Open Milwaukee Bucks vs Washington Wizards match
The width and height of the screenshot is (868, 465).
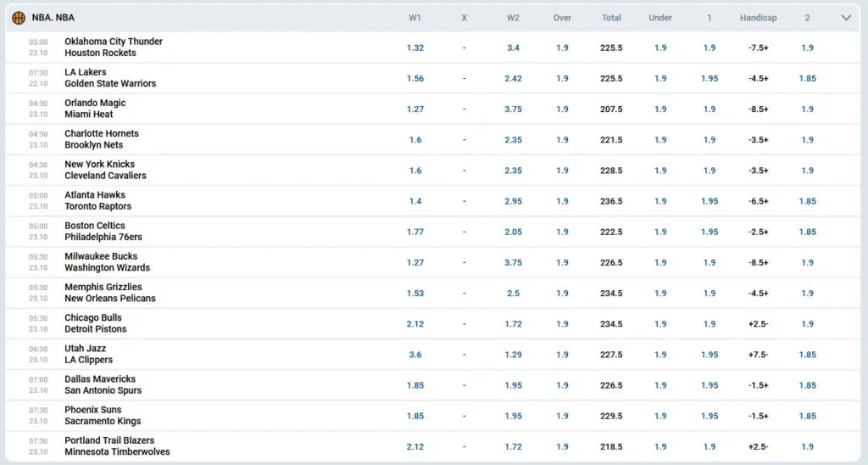pos(107,262)
